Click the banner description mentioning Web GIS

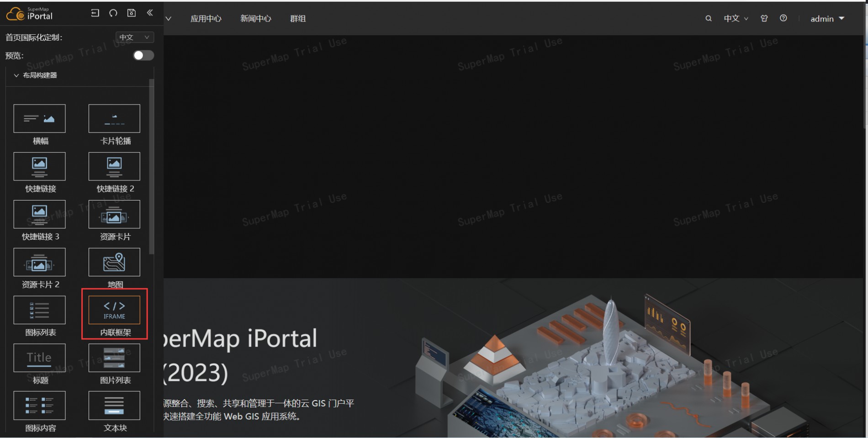[259, 410]
